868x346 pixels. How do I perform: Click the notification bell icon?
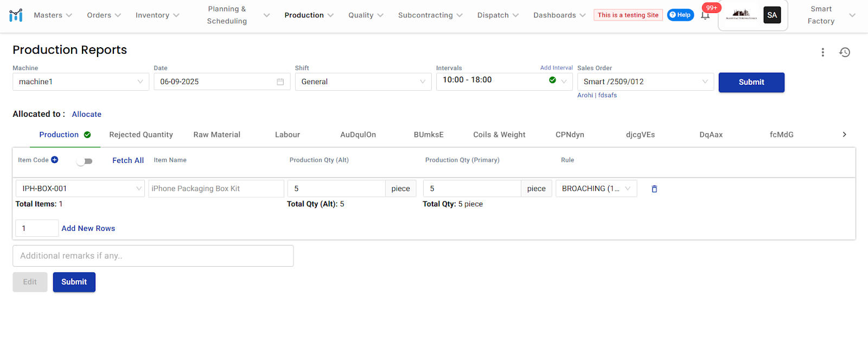[x=705, y=16]
